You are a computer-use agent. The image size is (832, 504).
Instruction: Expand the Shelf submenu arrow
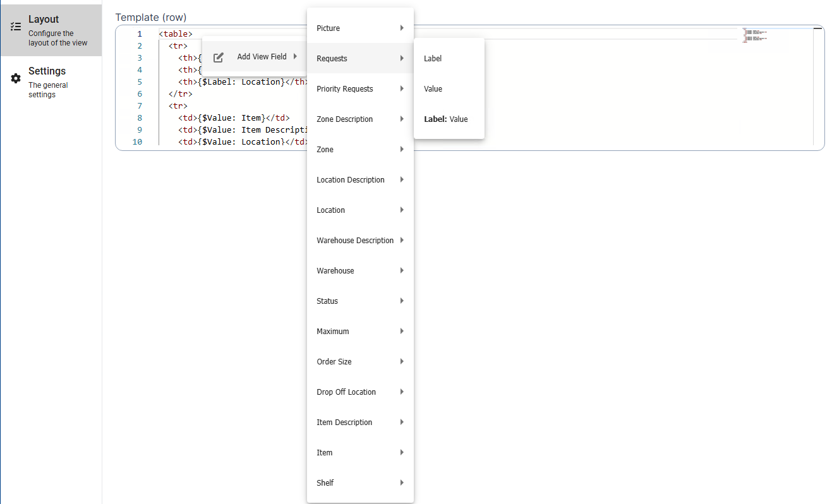[x=402, y=483]
